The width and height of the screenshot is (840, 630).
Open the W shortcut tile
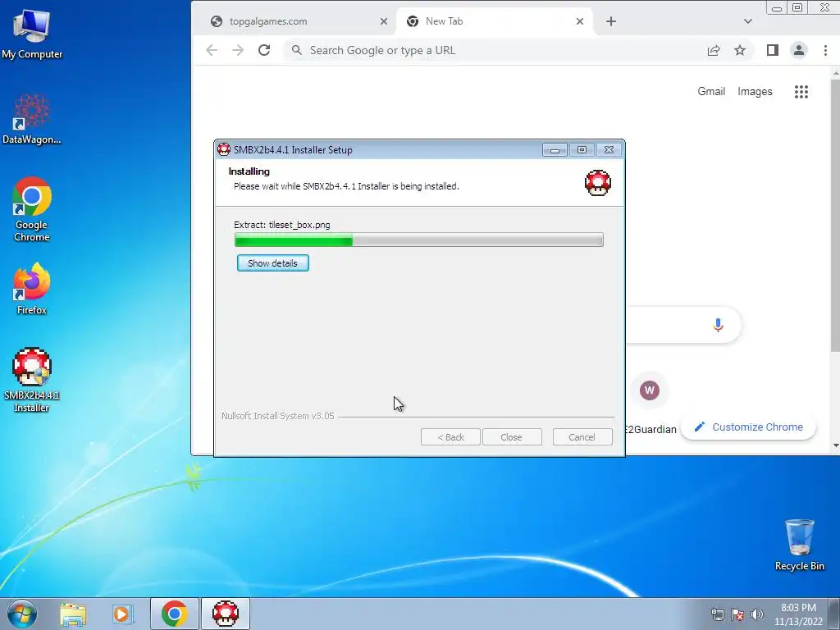[x=650, y=390]
